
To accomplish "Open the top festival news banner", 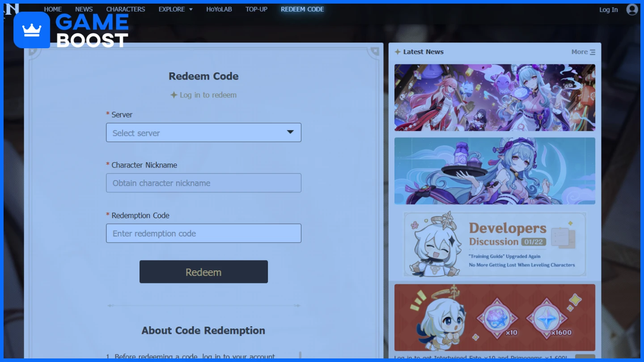I will [495, 97].
